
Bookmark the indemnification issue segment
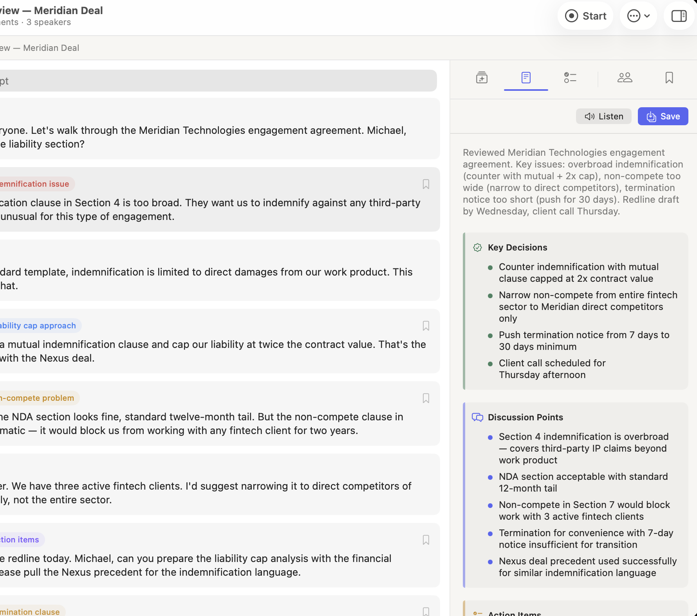426,184
